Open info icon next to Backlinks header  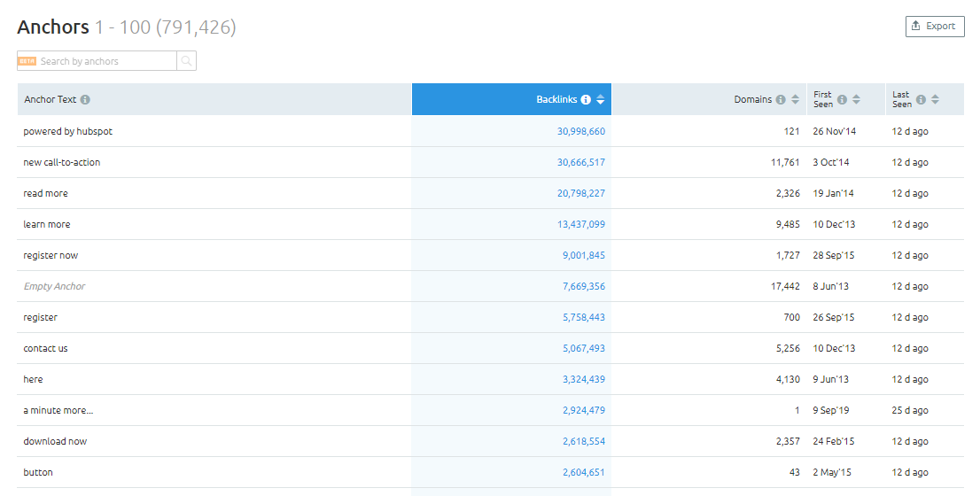586,99
